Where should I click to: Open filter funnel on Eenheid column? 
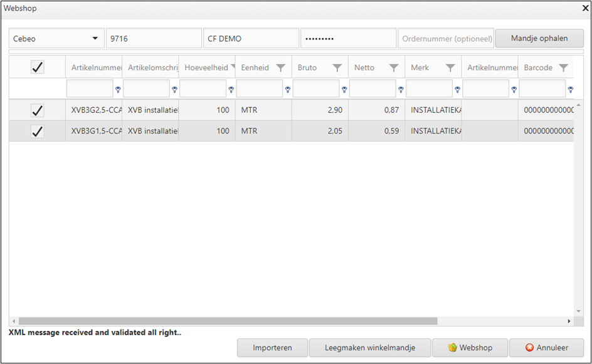pos(280,68)
